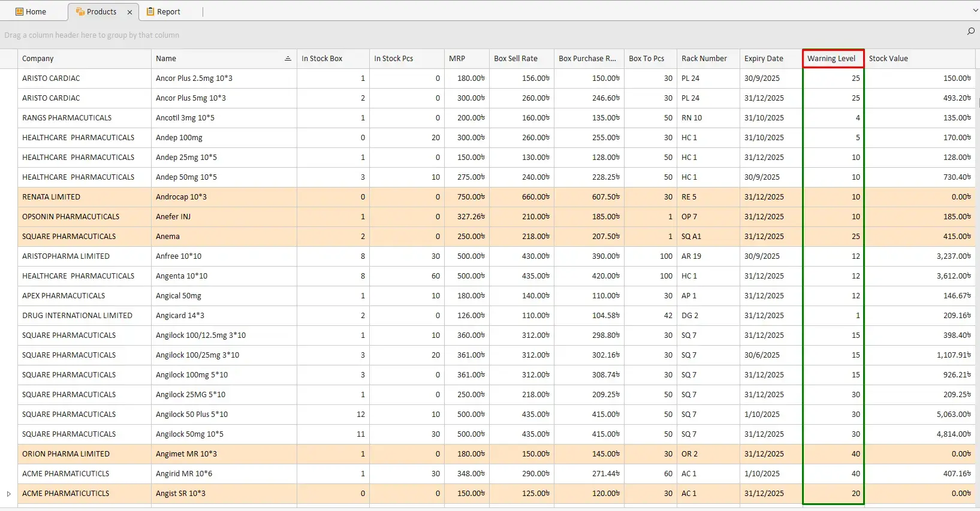Click the 30/6/2025 expiry date cell
The image size is (980, 511).
[771, 355]
